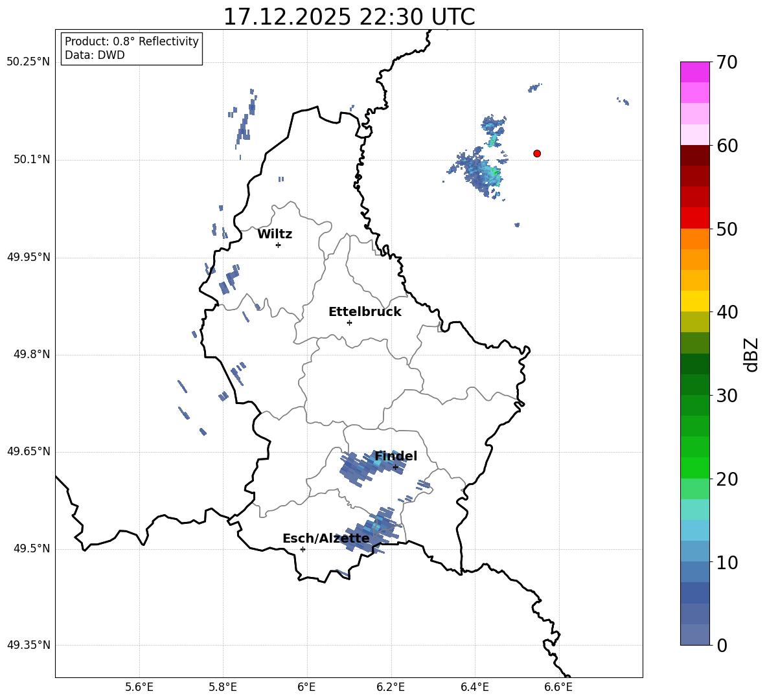Click the title '17.12.2025 22:30 UTC'
The width and height of the screenshot is (767, 700).
(349, 17)
